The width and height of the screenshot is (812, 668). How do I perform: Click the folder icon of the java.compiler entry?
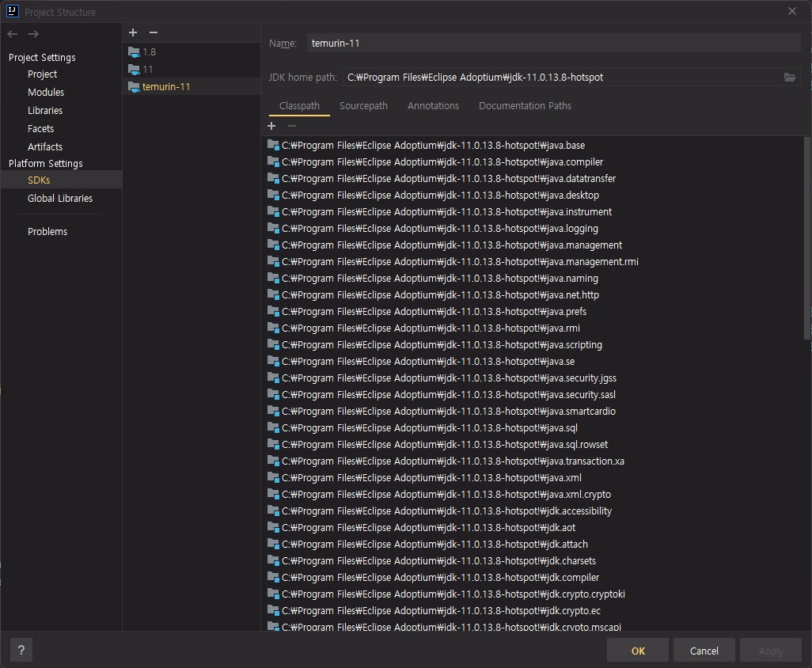273,161
